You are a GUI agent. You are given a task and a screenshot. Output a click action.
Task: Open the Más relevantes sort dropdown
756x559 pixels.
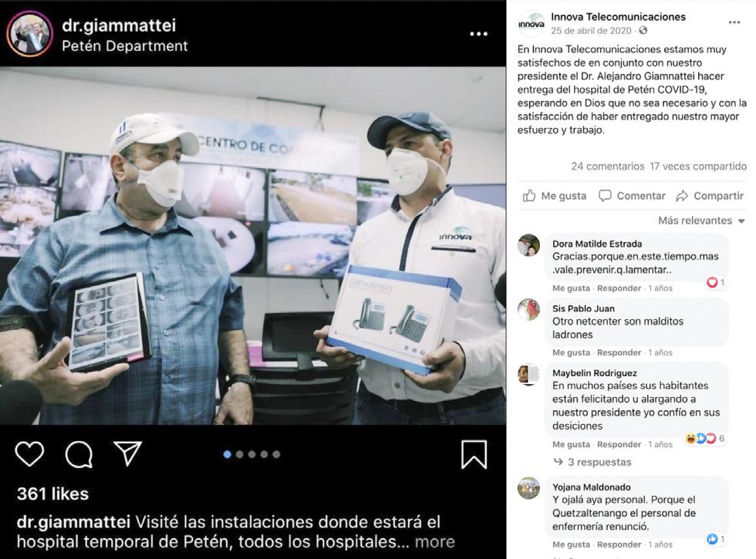tap(702, 221)
